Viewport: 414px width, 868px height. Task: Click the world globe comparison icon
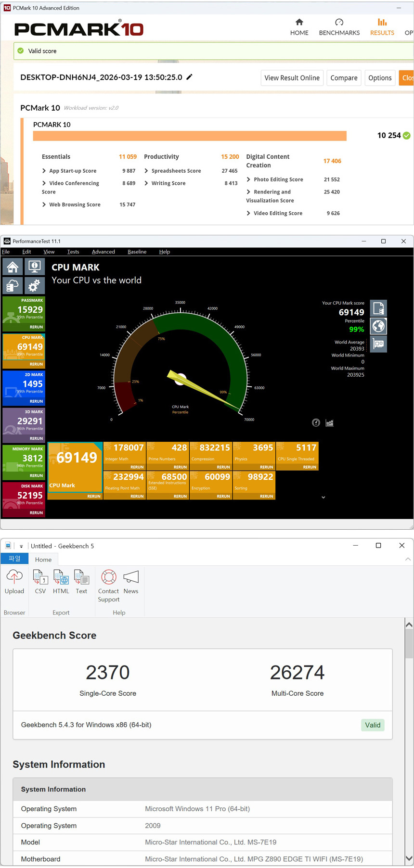coord(378,326)
